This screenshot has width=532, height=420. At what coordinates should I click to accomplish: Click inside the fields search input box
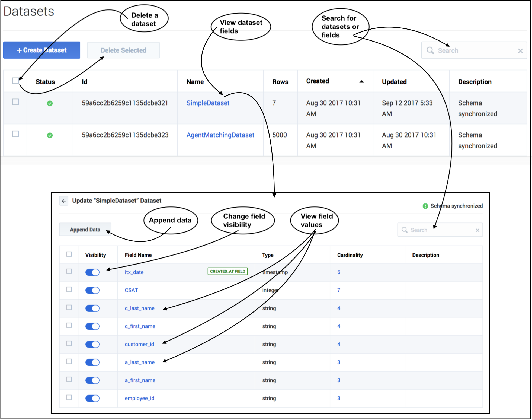point(439,230)
